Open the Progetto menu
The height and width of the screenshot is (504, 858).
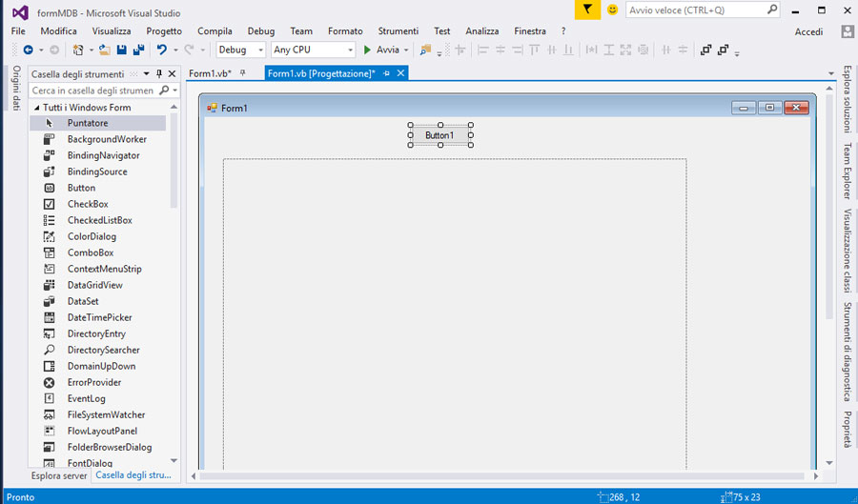164,31
